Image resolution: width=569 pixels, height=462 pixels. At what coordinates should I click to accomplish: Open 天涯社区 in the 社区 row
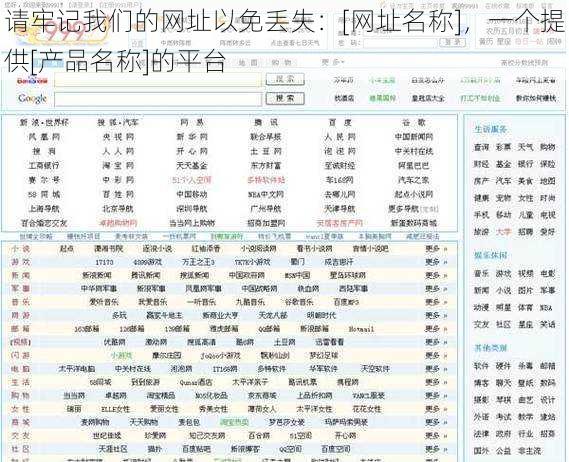click(x=113, y=449)
